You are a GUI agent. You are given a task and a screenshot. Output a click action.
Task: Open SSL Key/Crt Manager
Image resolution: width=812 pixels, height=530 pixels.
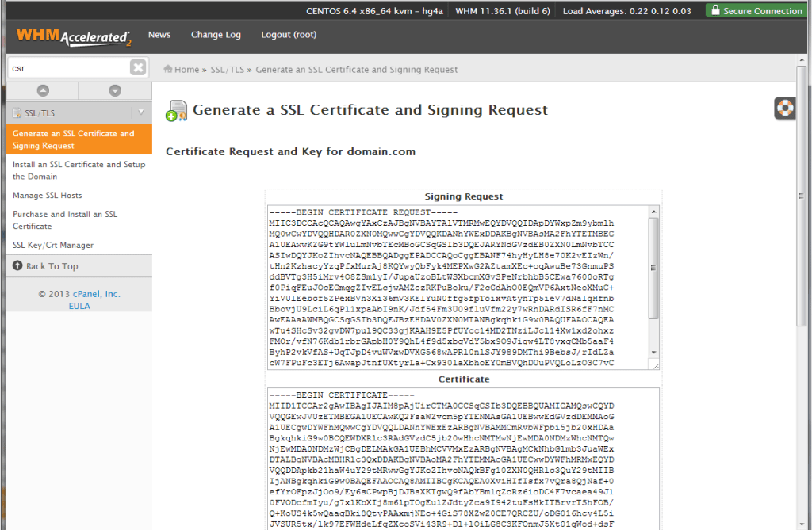(x=53, y=245)
